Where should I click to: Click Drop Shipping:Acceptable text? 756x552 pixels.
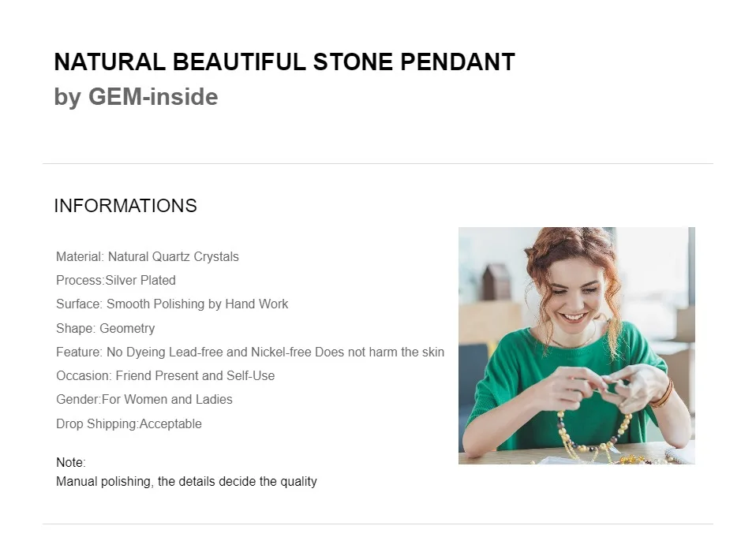(x=129, y=424)
